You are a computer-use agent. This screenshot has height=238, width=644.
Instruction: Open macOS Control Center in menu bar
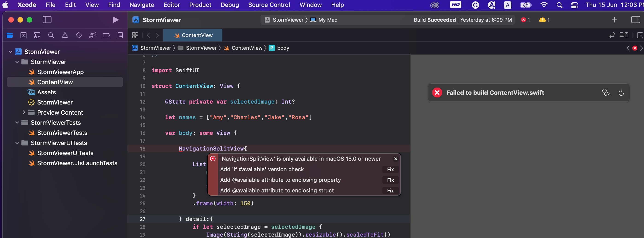574,5
